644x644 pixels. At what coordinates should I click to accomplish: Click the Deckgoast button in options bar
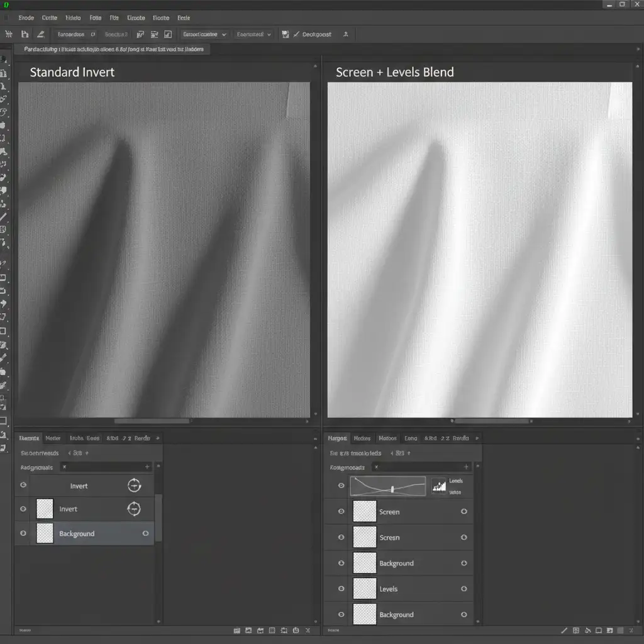click(316, 35)
